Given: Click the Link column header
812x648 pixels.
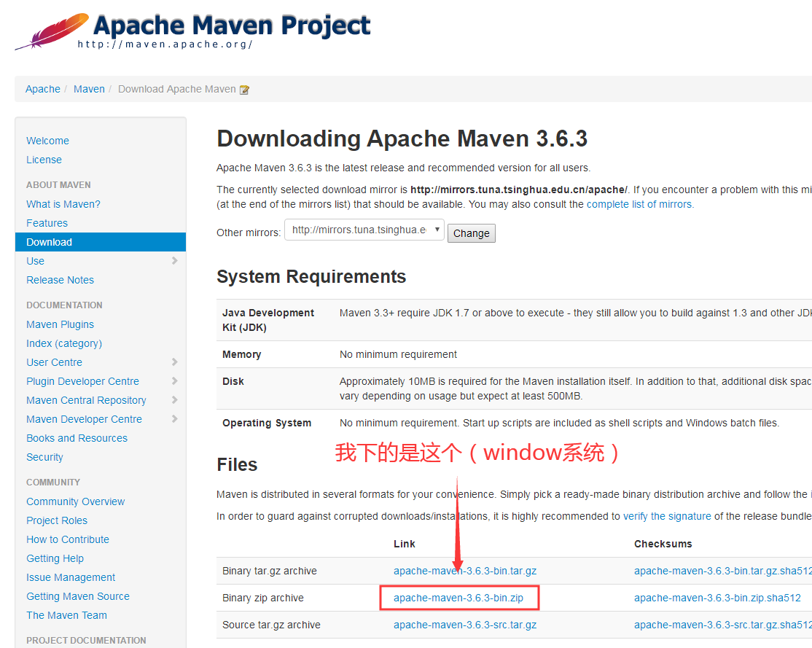Looking at the screenshot, I should (405, 544).
